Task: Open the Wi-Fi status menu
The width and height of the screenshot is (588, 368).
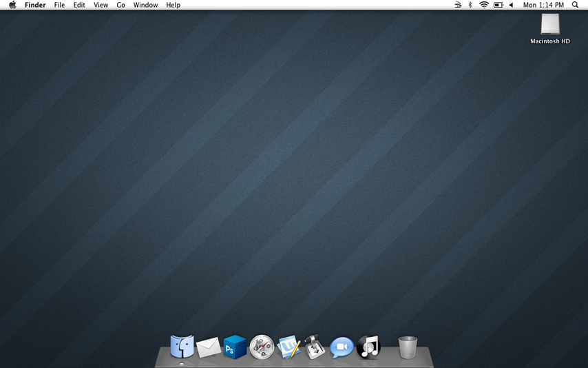Action: pyautogui.click(x=484, y=5)
